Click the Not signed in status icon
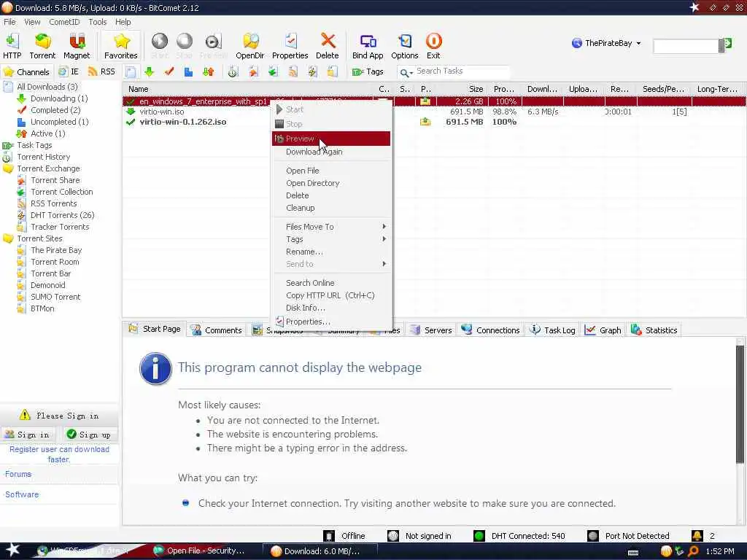747x560 pixels. click(x=393, y=536)
